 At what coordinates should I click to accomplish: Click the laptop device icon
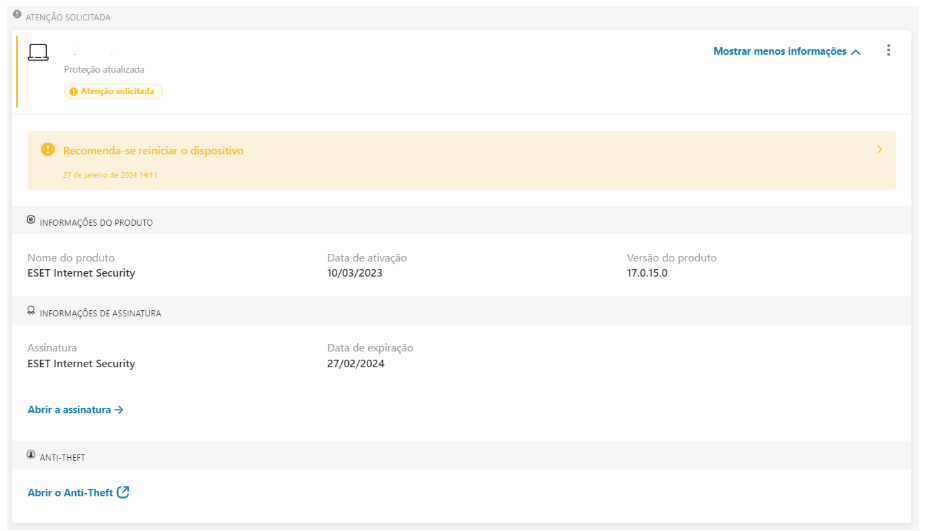(38, 53)
